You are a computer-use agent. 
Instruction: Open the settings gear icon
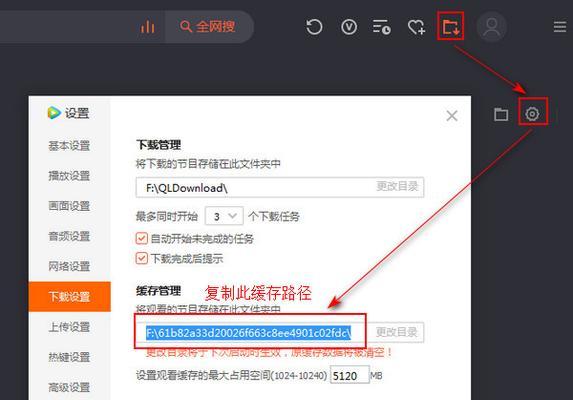click(532, 114)
